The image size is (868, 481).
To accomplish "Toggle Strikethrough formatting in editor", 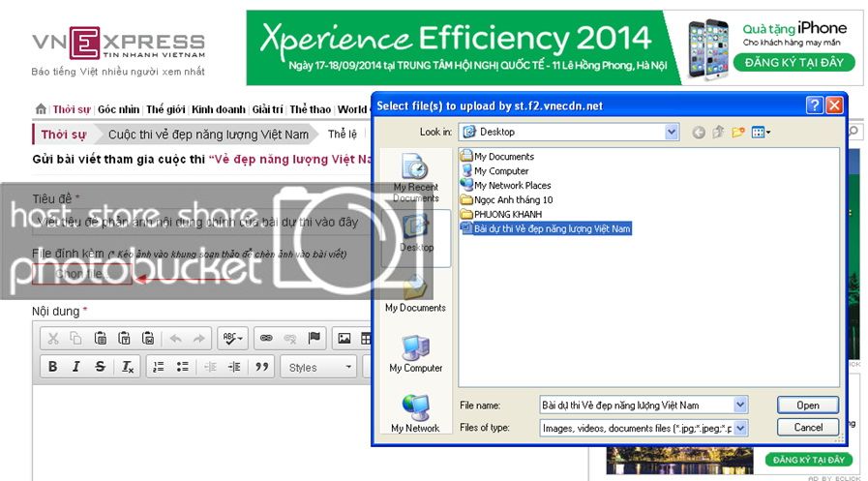I will 101,367.
